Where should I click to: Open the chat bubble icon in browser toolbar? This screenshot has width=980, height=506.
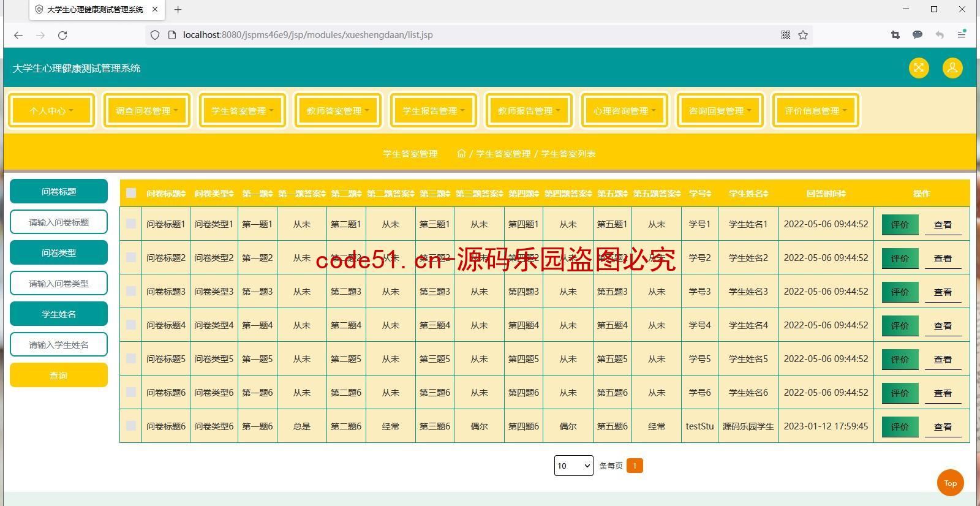(918, 35)
